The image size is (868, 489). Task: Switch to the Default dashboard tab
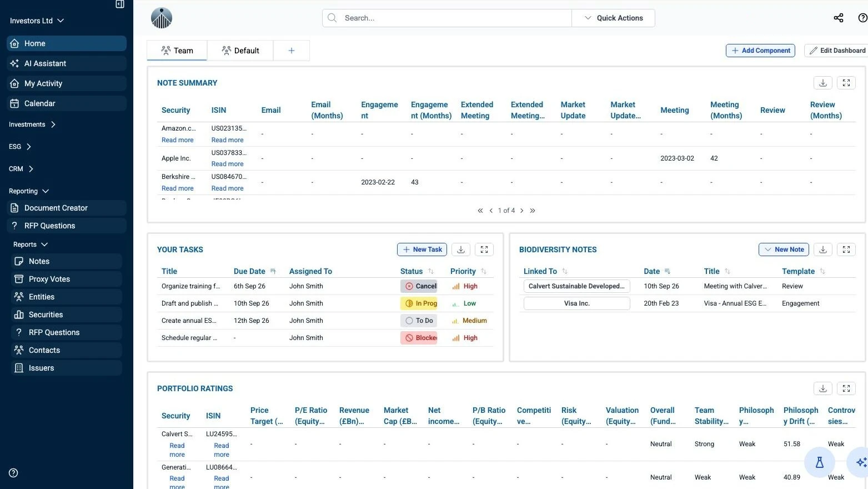[x=240, y=51]
